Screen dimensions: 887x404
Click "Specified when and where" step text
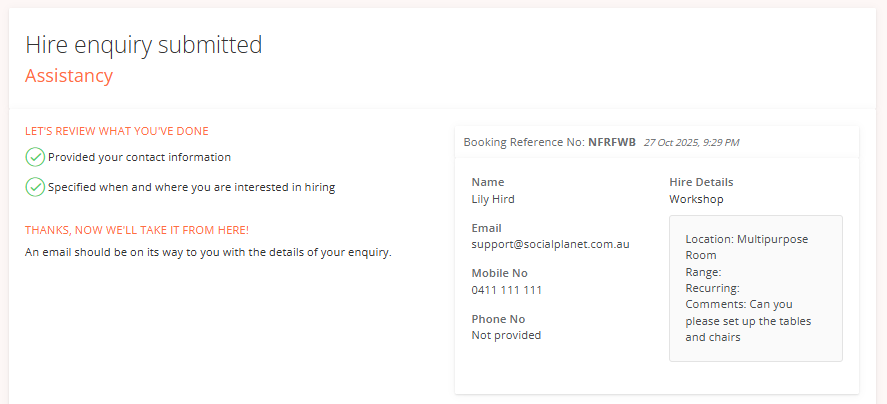point(191,187)
